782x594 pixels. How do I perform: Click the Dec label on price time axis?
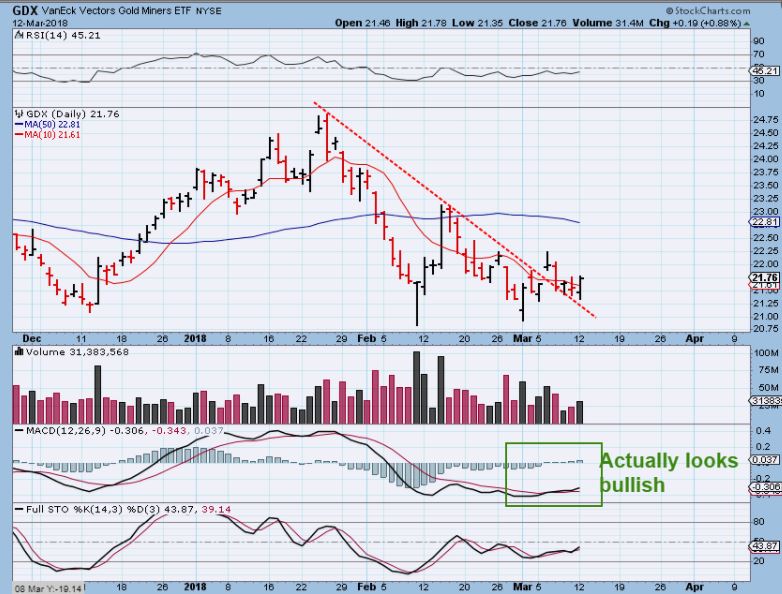[x=32, y=338]
